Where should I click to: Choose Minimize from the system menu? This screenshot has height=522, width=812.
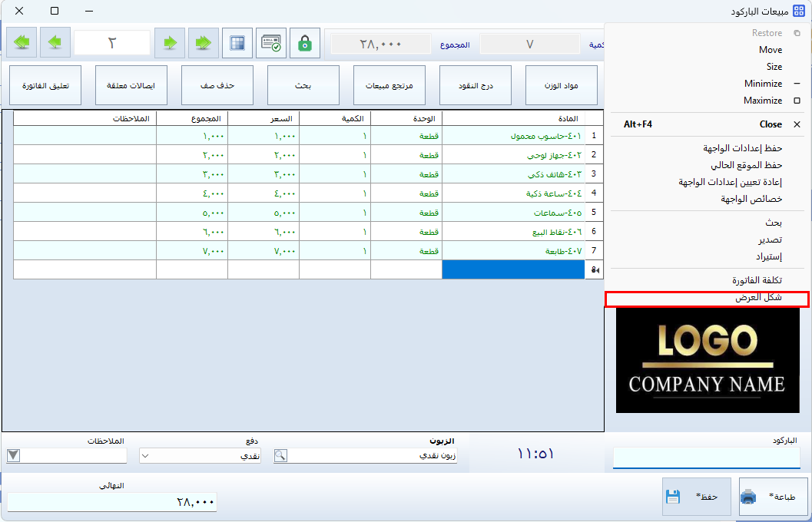[x=708, y=84]
